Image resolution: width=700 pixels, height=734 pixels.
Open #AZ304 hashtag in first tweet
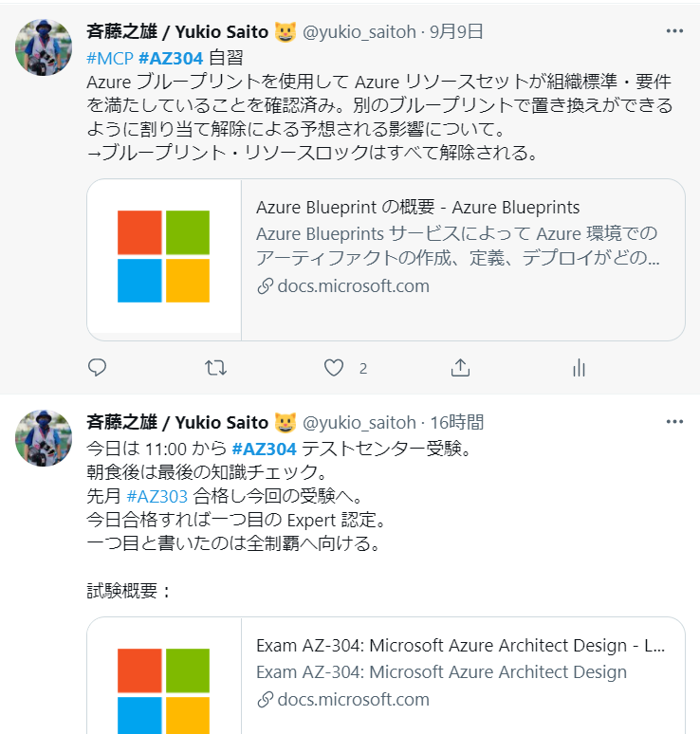[x=171, y=57]
